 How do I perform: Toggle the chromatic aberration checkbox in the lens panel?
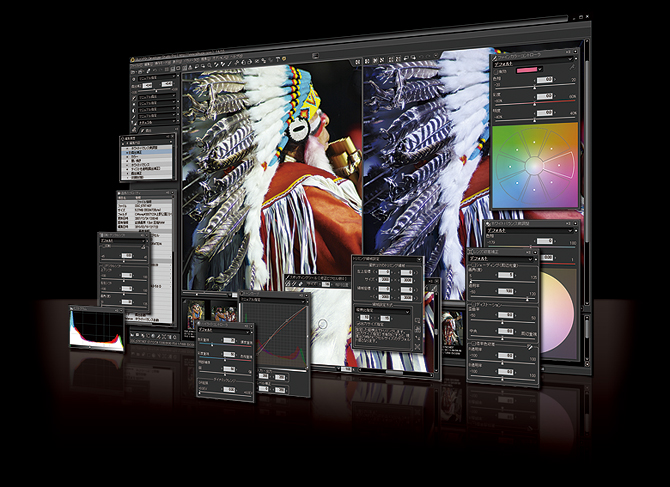pyautogui.click(x=474, y=343)
